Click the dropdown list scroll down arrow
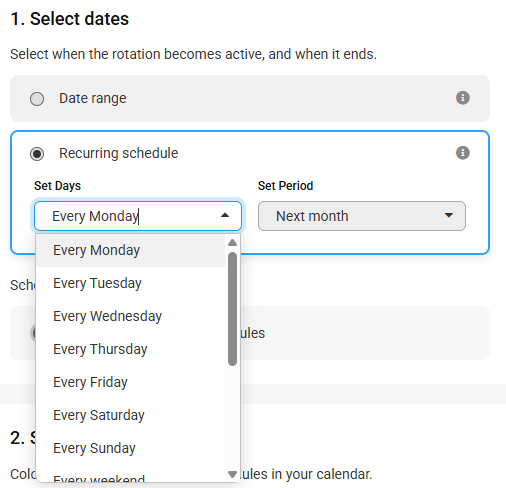The height and width of the screenshot is (488, 506). (x=232, y=474)
